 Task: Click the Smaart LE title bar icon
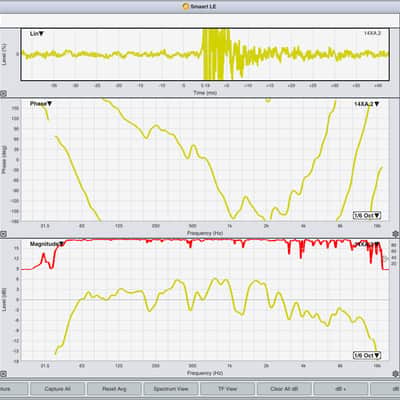(186, 6)
